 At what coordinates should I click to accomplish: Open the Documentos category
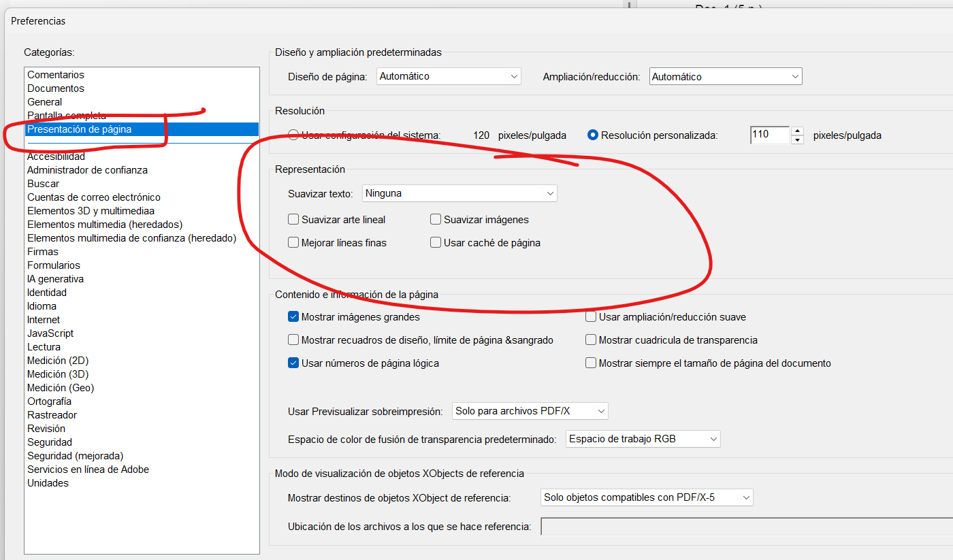click(56, 88)
